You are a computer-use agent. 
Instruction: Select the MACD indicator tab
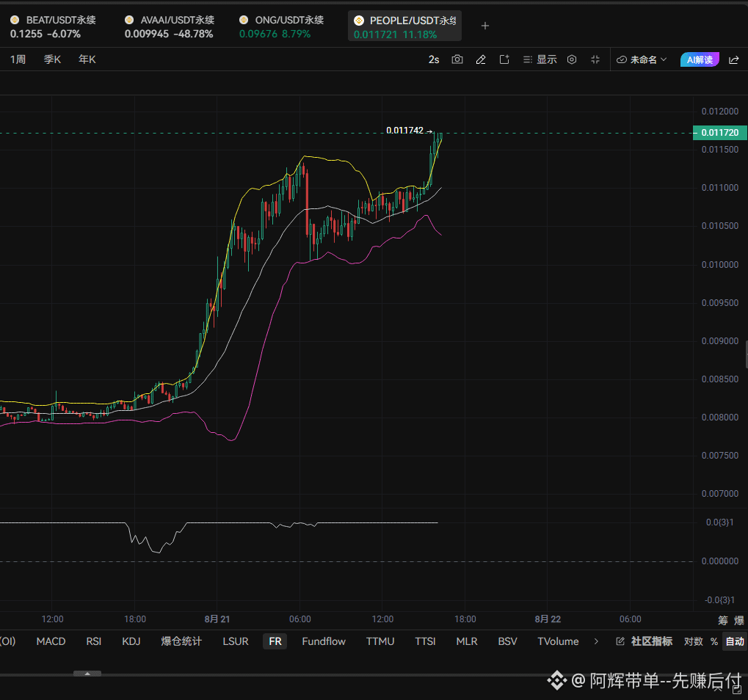pyautogui.click(x=51, y=641)
